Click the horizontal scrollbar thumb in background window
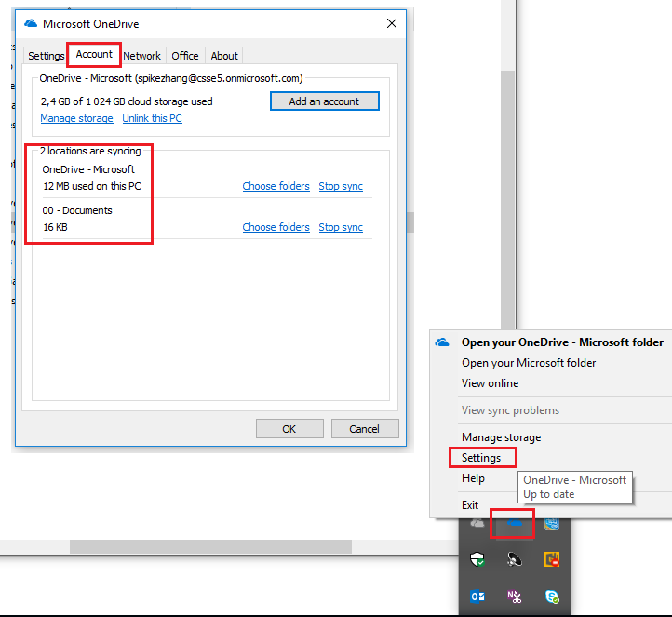This screenshot has width=672, height=617. point(210,546)
